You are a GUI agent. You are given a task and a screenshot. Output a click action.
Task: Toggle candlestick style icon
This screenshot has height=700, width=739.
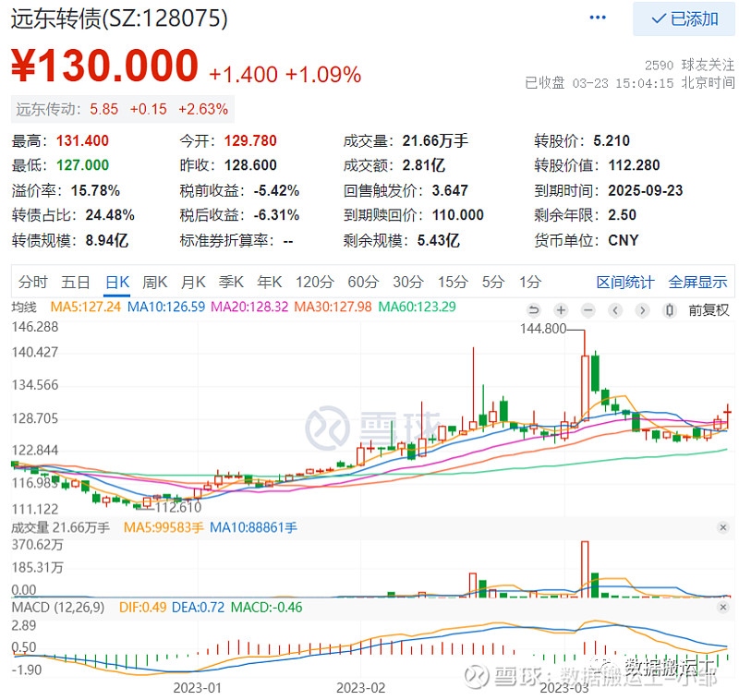point(669,310)
